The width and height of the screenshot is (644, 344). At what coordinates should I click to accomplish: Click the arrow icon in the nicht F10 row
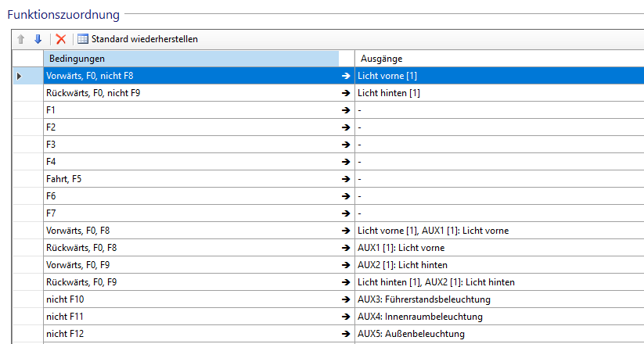346,299
